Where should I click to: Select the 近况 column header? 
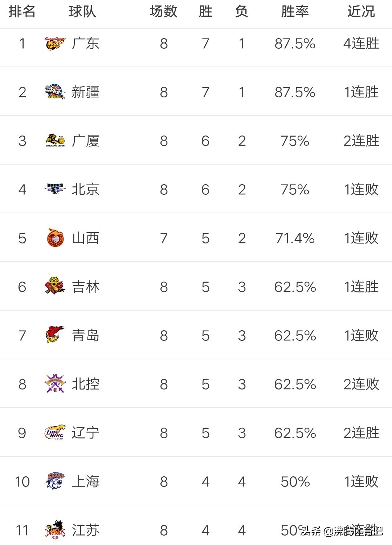point(361,12)
